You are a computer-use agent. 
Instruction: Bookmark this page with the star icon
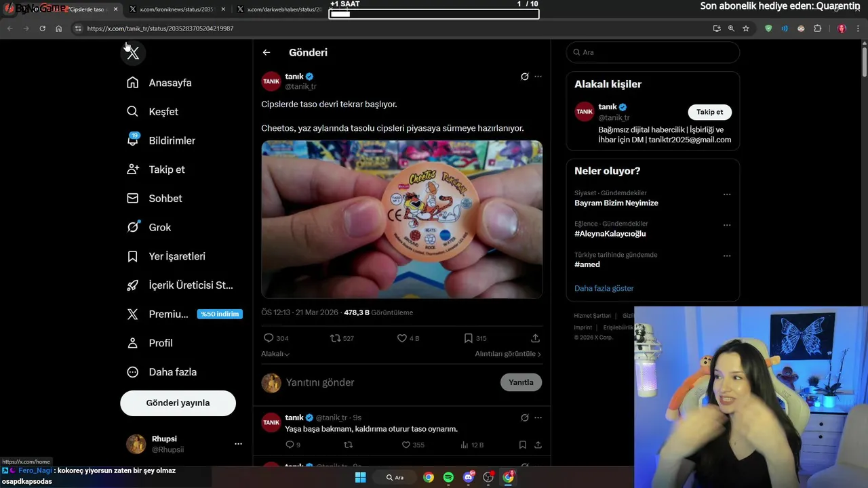[746, 28]
